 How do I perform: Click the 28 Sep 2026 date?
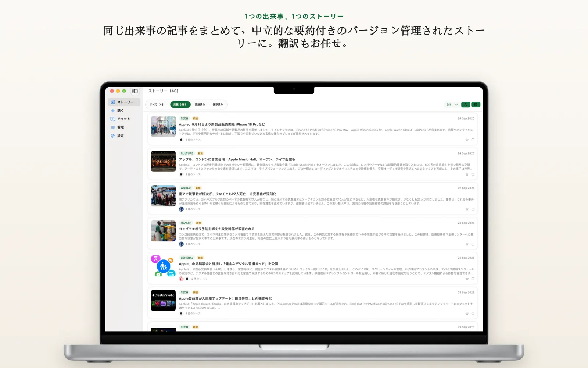(x=466, y=223)
